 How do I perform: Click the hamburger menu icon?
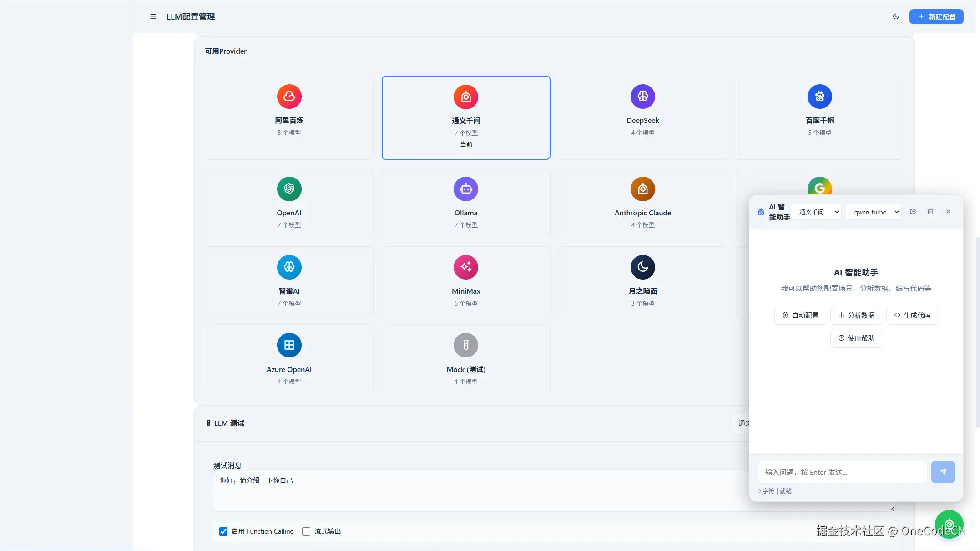click(x=153, y=16)
